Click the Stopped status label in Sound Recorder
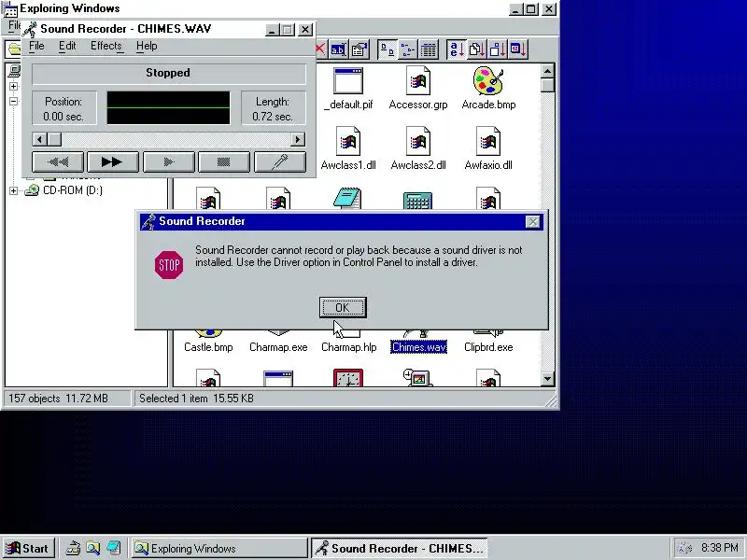The height and width of the screenshot is (560, 747). (168, 73)
